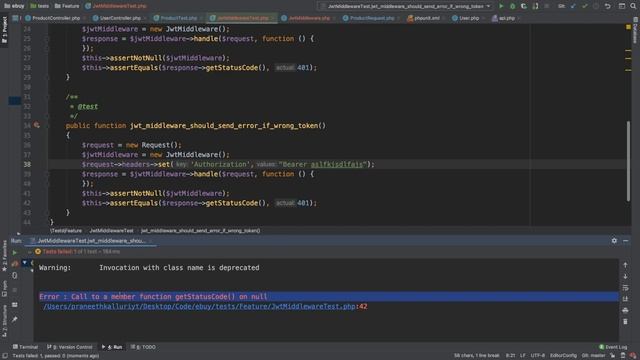This screenshot has width=640, height=360.
Task: Collapse test tree node in Run panel
Action: pyautogui.click(x=24, y=263)
